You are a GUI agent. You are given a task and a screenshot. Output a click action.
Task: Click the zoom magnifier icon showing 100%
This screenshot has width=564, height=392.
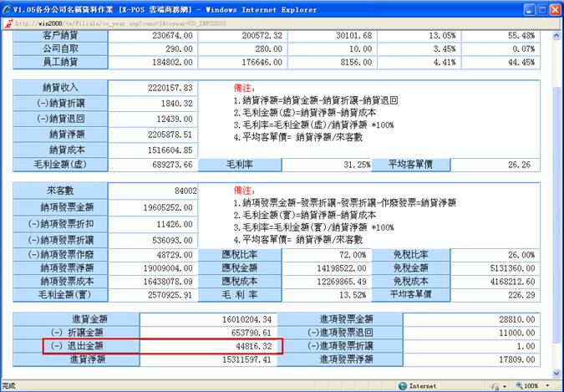(520, 385)
